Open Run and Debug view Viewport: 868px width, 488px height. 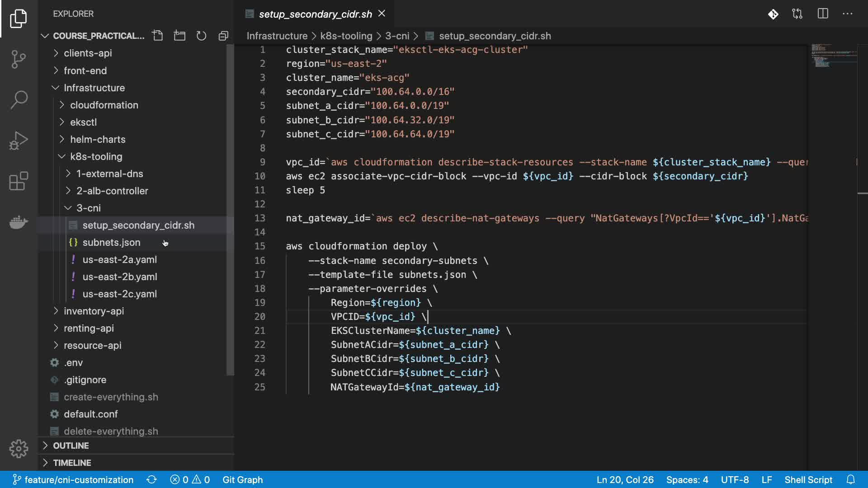19,141
